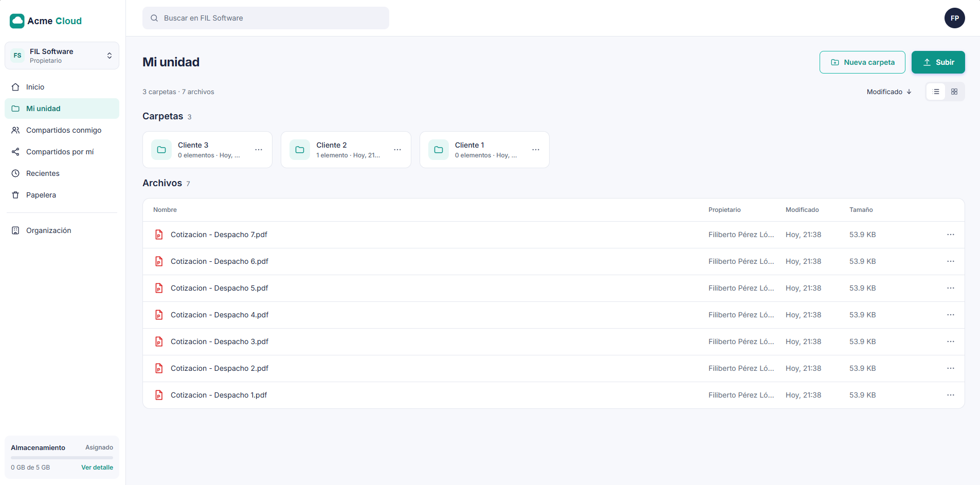Viewport: 980px width, 485px height.
Task: Click the Subir upload button
Action: [938, 62]
